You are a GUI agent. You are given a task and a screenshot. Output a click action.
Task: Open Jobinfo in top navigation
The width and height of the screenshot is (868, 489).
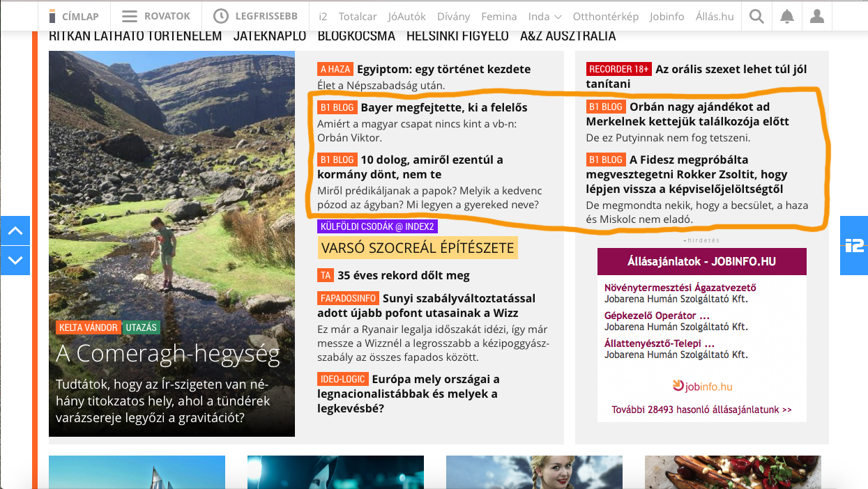tap(667, 16)
